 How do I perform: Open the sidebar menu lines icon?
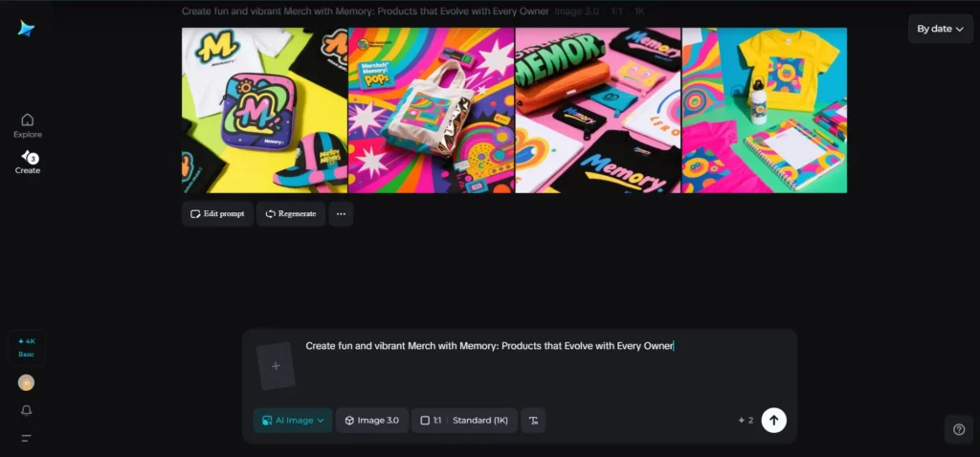click(27, 438)
